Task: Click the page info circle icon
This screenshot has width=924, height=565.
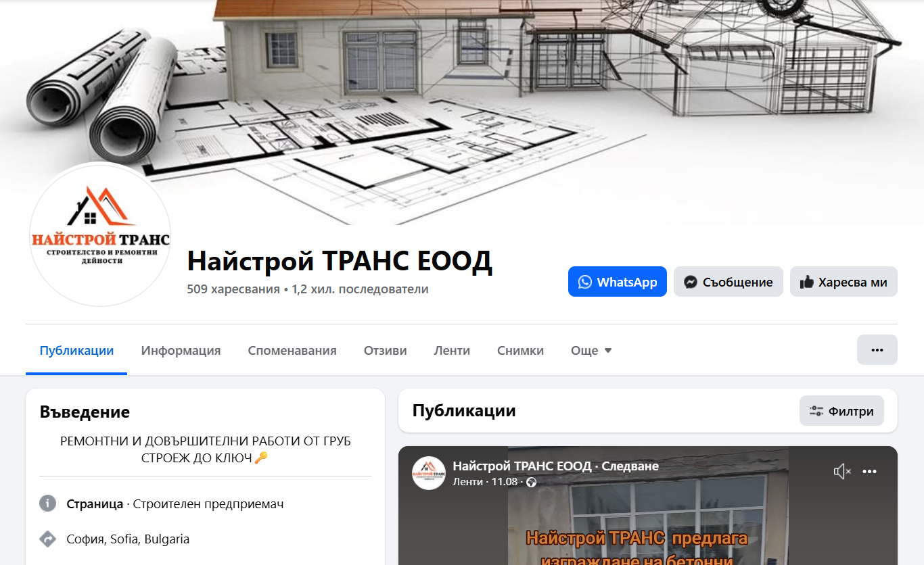Action: coord(47,503)
